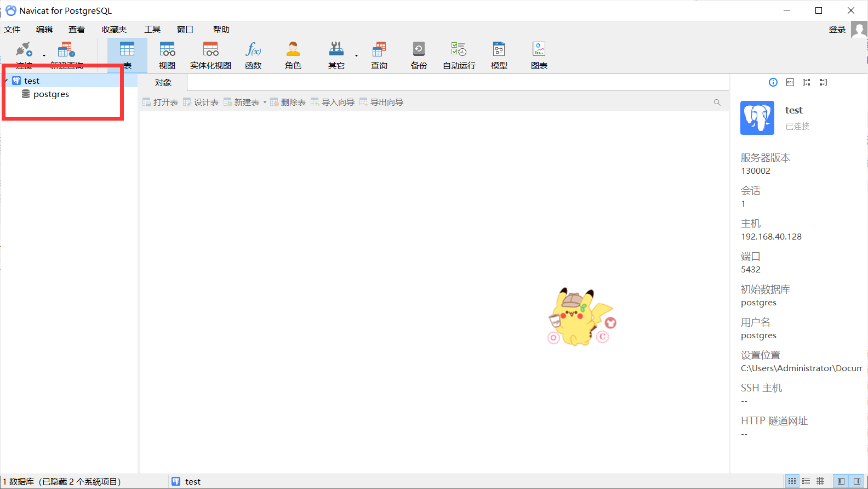
Task: Click the Navicat app icon in title bar
Action: point(10,10)
